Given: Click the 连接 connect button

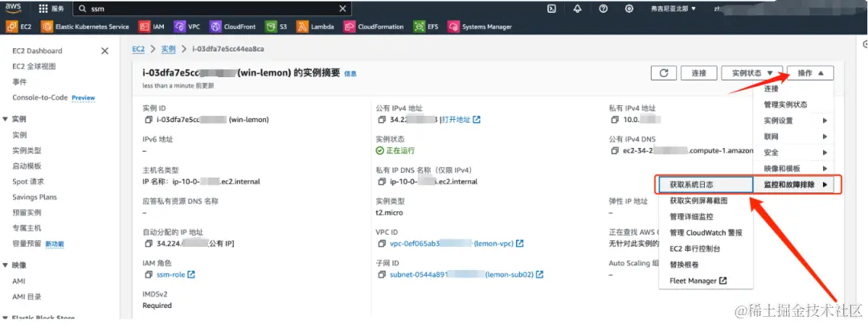Looking at the screenshot, I should [699, 72].
